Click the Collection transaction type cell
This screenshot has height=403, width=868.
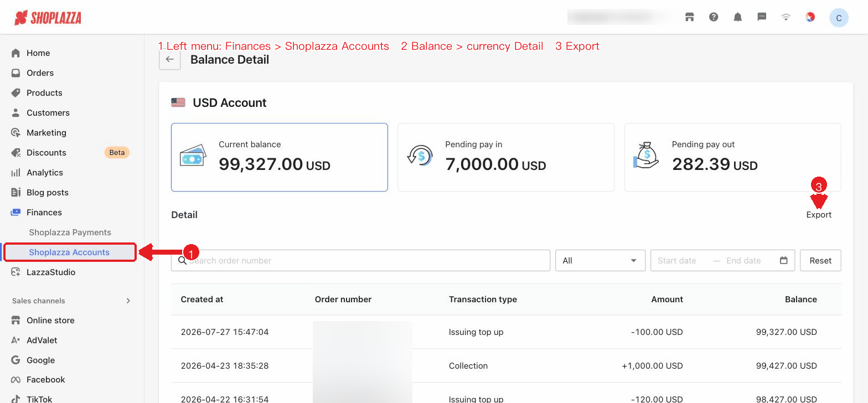(x=468, y=366)
